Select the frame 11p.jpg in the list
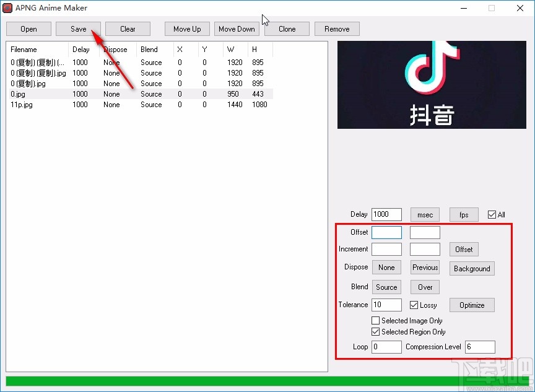535x392 pixels. click(37, 105)
